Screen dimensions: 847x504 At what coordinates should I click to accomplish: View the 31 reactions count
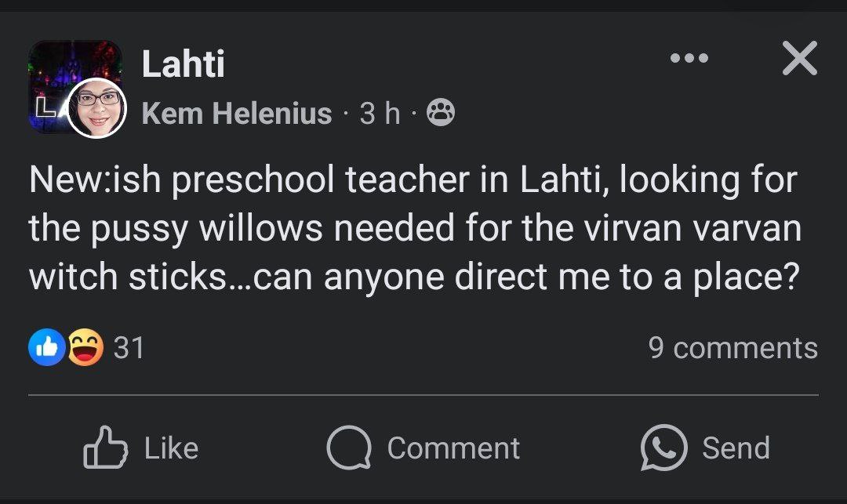[129, 348]
